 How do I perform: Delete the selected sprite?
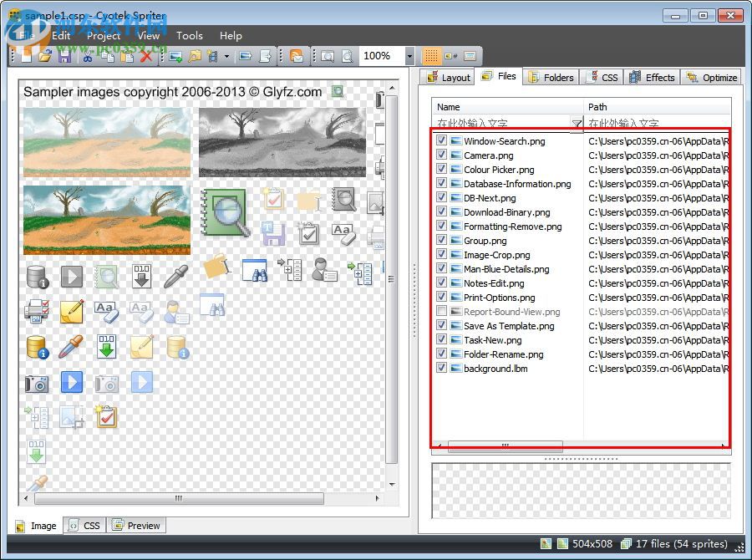pyautogui.click(x=149, y=56)
